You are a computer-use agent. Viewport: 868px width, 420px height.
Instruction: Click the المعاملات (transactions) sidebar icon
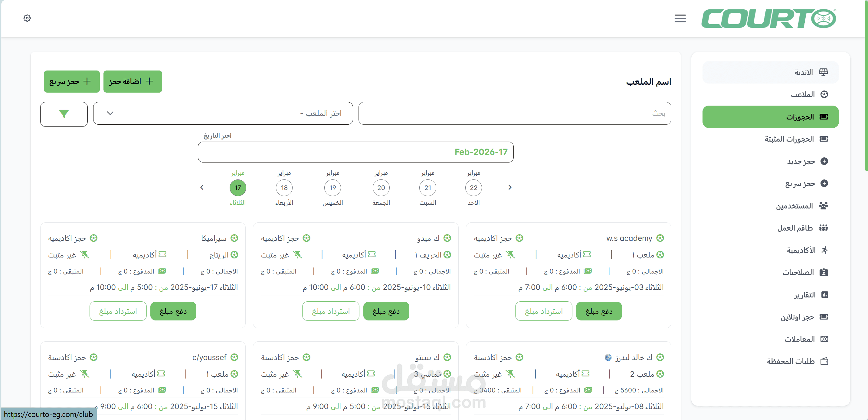824,339
